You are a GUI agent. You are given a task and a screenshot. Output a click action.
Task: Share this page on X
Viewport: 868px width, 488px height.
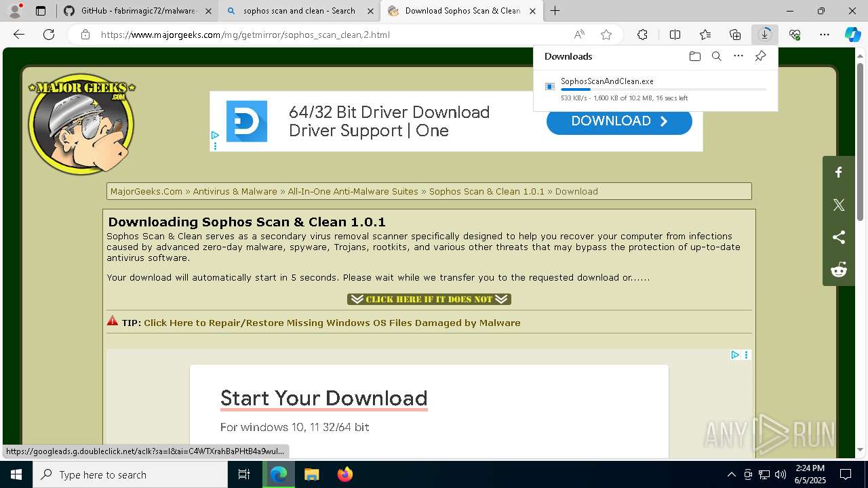pyautogui.click(x=839, y=205)
